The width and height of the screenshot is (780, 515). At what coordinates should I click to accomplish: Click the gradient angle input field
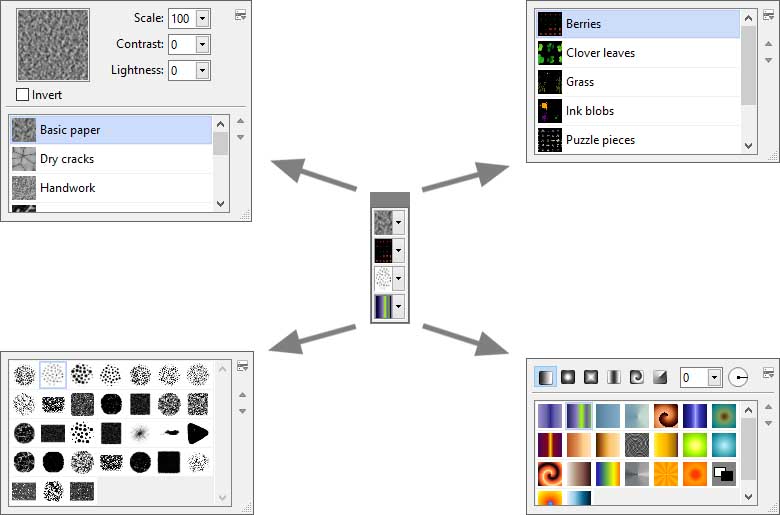695,378
